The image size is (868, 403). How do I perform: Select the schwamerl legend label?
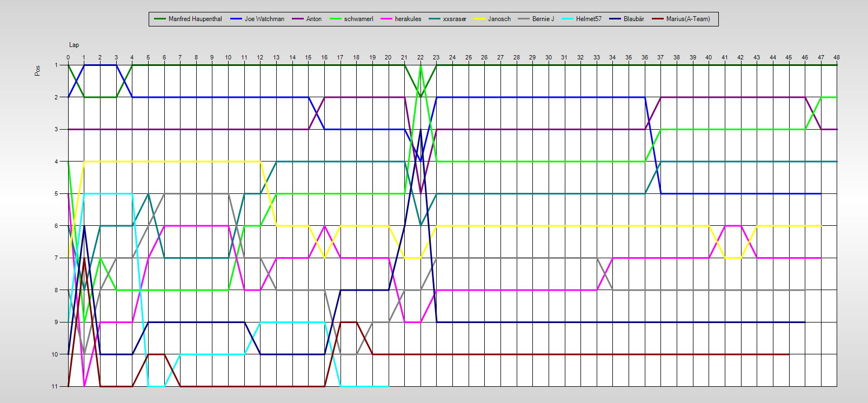[359, 19]
